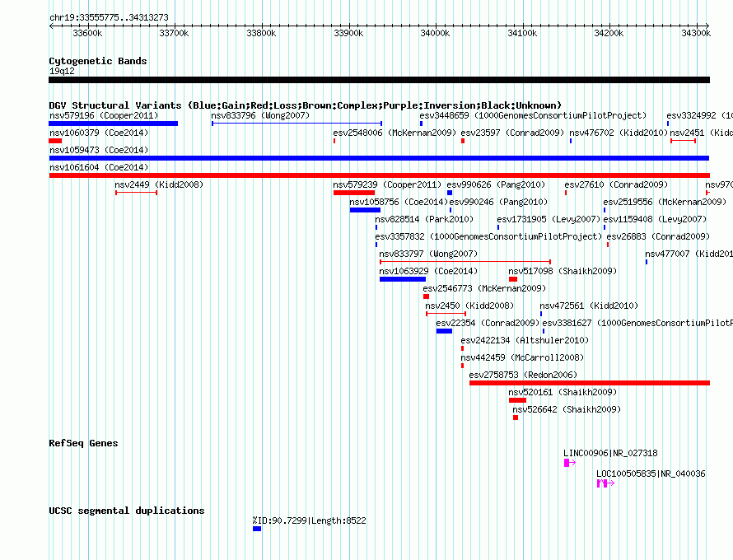Open the nsv1058756 (Coe2014) blue bar
The width and height of the screenshot is (733, 560).
pyautogui.click(x=365, y=210)
